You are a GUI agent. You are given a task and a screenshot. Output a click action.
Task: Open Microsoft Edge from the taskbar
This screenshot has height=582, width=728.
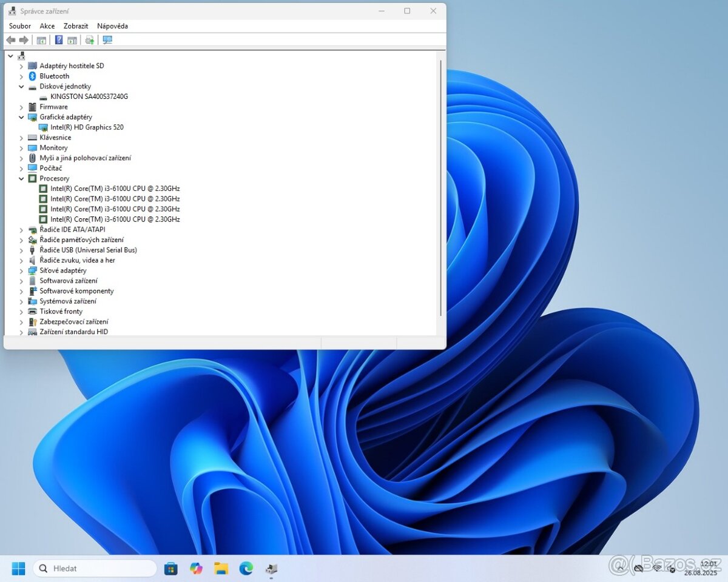(246, 568)
